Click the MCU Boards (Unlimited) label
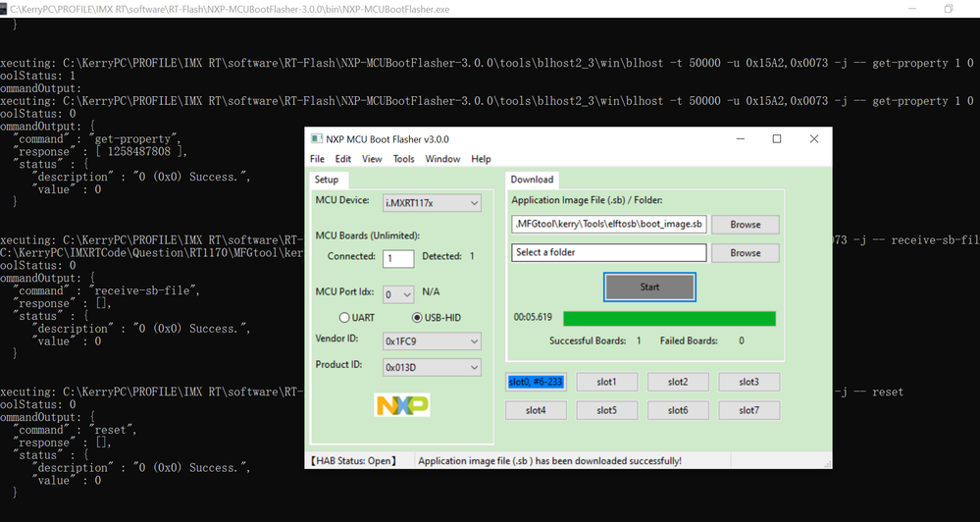Image resolution: width=980 pixels, height=522 pixels. coord(368,235)
